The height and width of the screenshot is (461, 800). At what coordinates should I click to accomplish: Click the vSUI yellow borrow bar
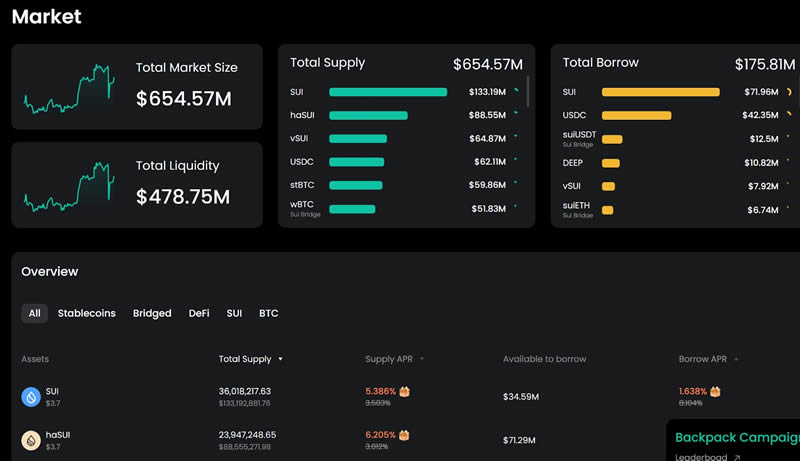point(608,187)
